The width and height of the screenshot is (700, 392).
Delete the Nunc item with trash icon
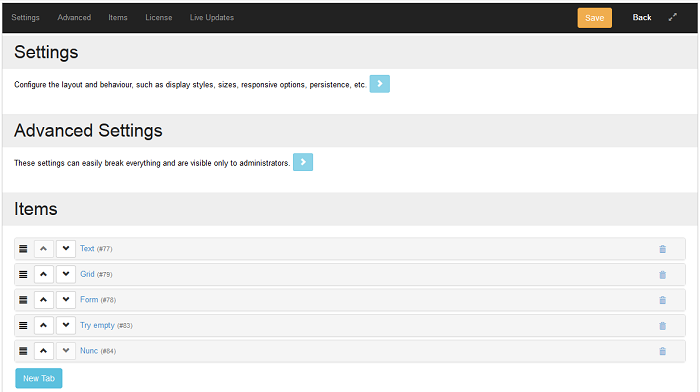click(662, 351)
